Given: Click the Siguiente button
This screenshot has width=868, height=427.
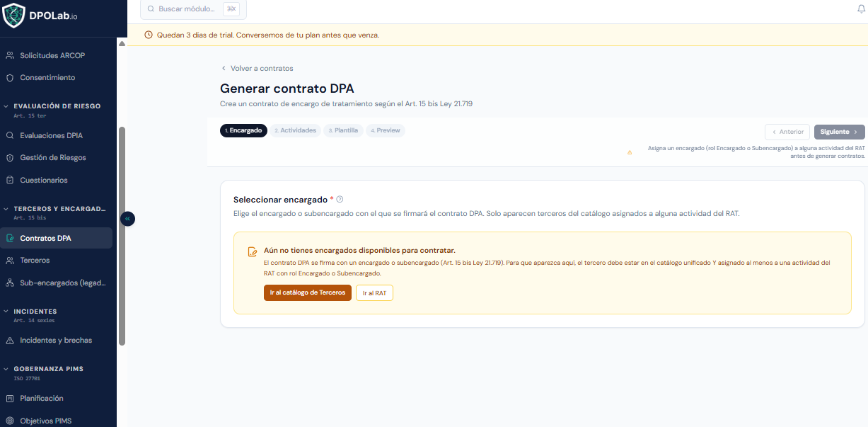Looking at the screenshot, I should tap(840, 132).
